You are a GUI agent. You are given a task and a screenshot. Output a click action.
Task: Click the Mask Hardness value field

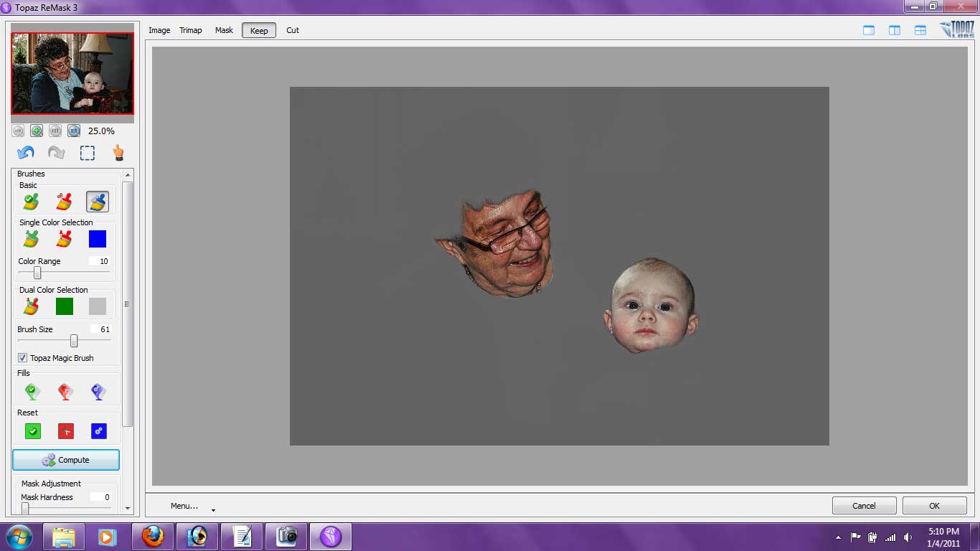101,497
